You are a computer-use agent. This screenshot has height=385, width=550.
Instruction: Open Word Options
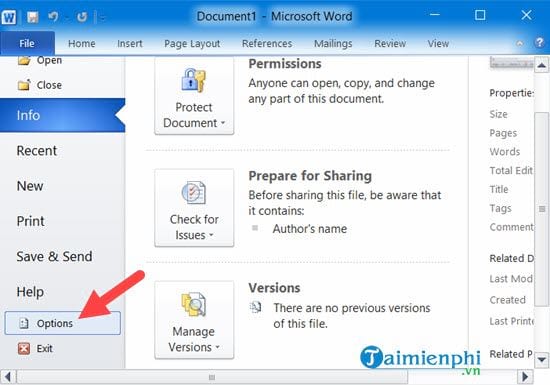pos(62,323)
